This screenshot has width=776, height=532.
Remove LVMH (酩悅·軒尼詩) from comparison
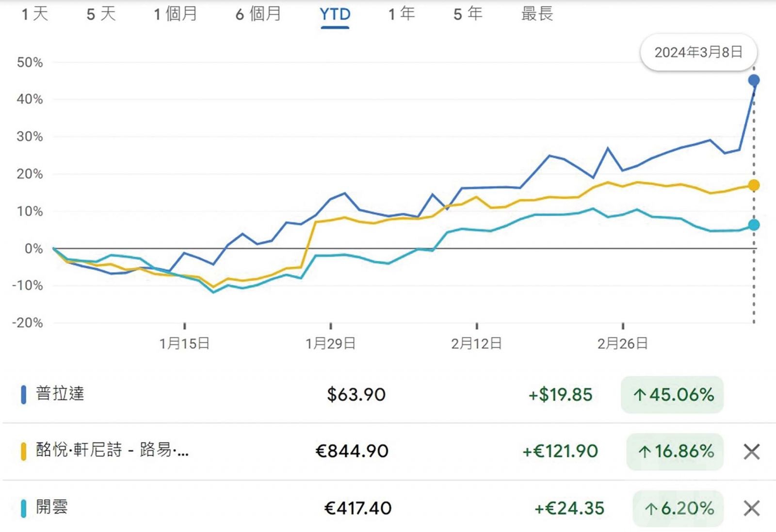(x=751, y=451)
